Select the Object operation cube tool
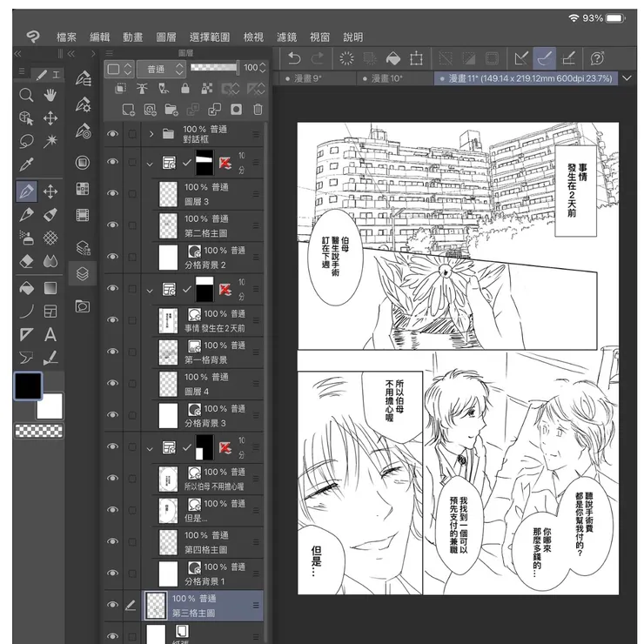Viewport: 644px width, 644px height. (26, 118)
